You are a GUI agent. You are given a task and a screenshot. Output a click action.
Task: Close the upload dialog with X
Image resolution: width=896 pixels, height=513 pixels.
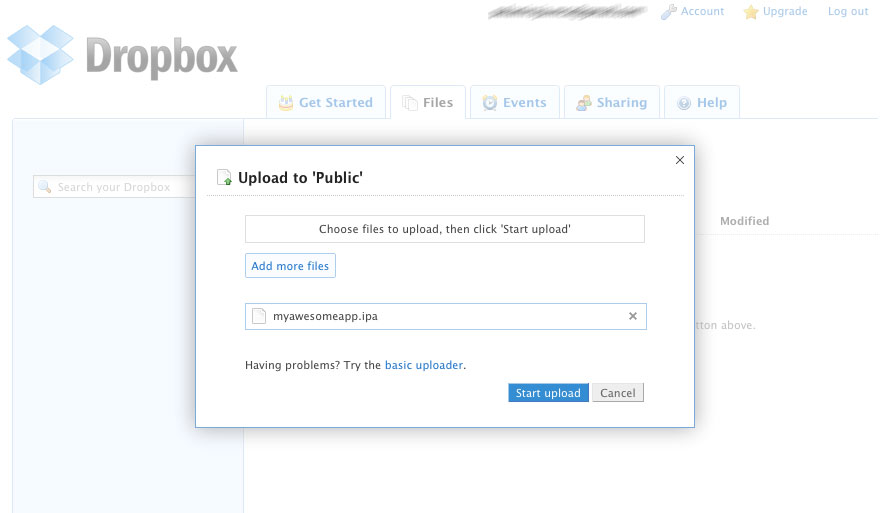pyautogui.click(x=680, y=160)
